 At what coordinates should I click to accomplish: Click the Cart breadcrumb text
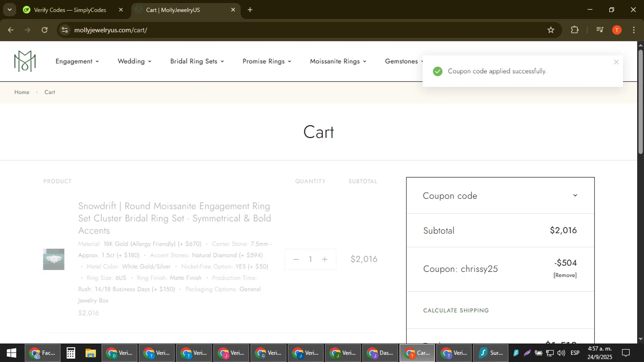pyautogui.click(x=50, y=92)
